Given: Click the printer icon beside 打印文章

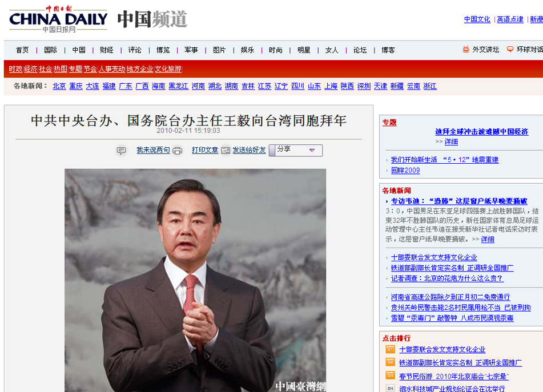Looking at the screenshot, I should (178, 151).
